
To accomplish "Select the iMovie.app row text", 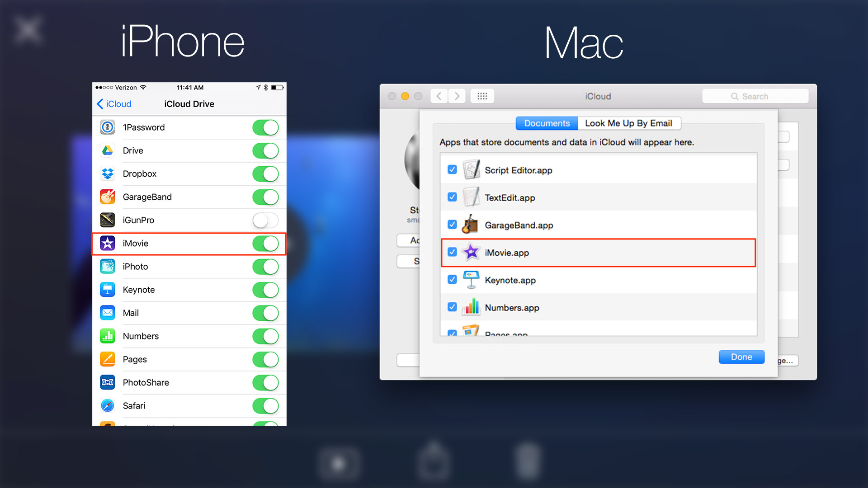I will [x=507, y=253].
